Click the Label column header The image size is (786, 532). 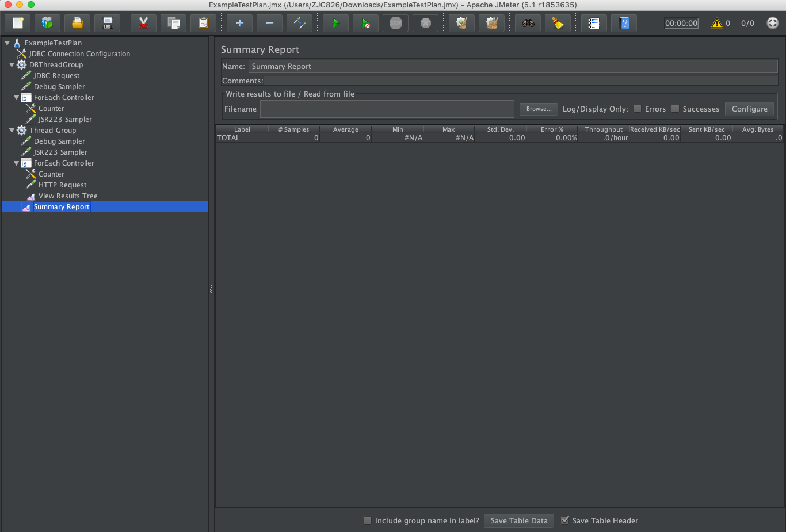point(242,129)
